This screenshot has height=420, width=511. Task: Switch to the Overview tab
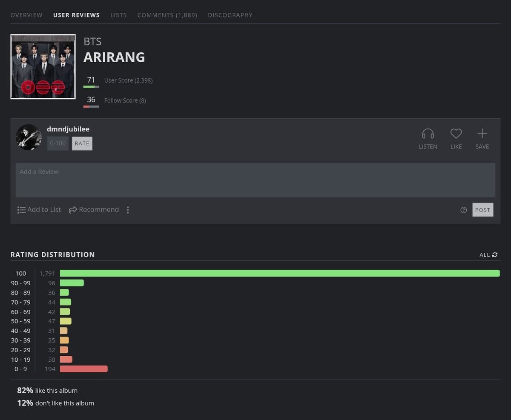26,15
